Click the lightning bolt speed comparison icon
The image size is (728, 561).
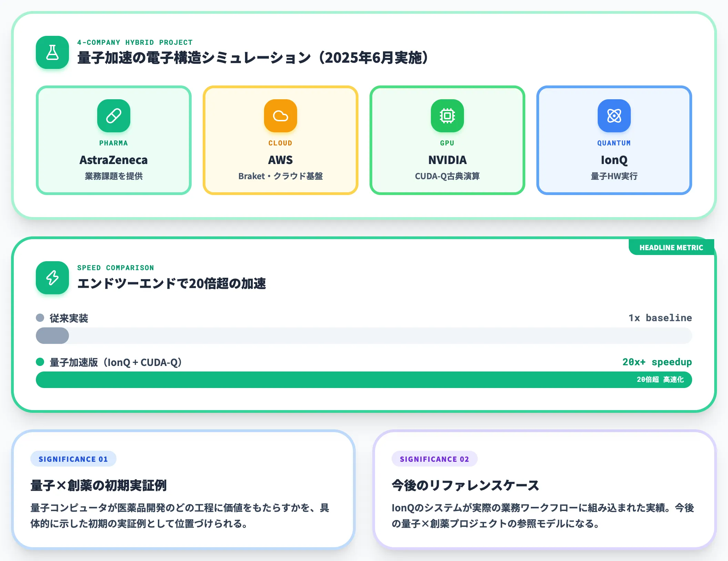coord(52,278)
